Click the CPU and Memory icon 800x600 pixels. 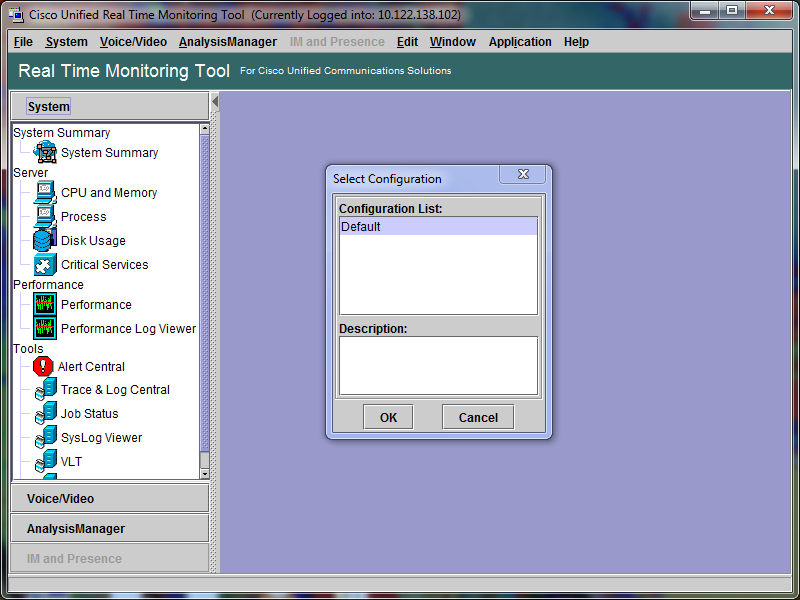point(45,192)
